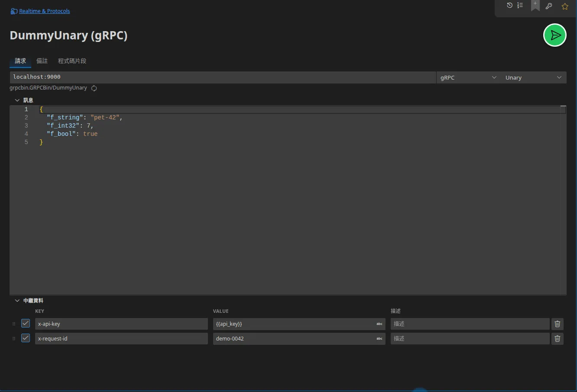The image size is (577, 392).
Task: Click abc type icon for demo-0042 value
Action: 379,339
